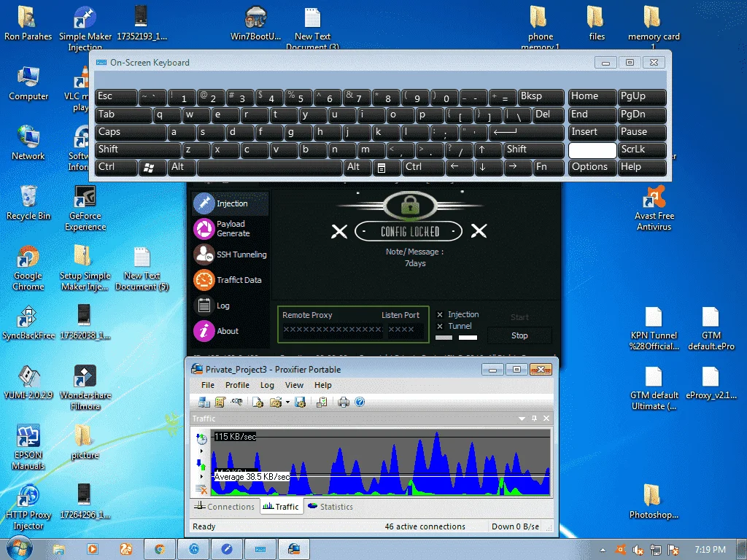Click the Bksp key on On-Screen Keyboard

coord(541,97)
